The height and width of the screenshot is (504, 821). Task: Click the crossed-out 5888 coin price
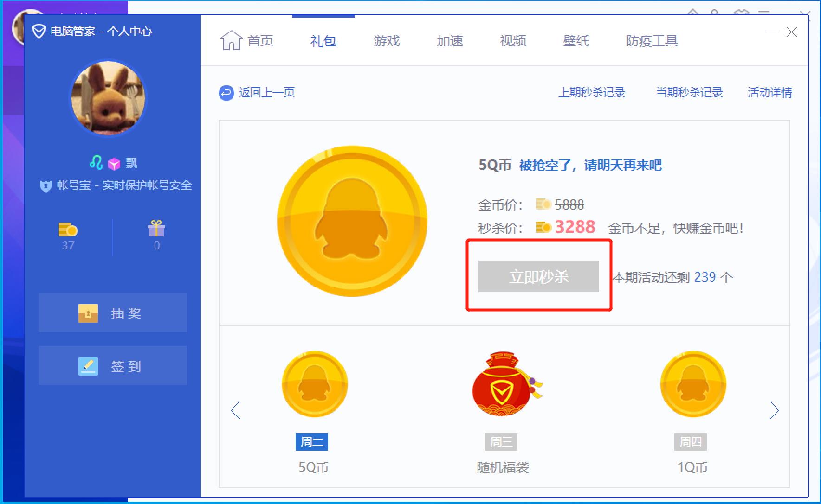(569, 204)
